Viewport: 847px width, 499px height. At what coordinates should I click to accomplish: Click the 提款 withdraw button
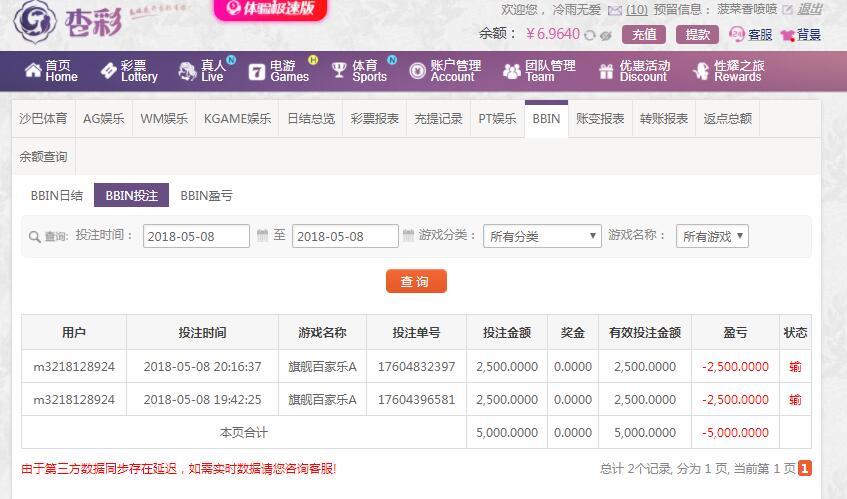click(697, 34)
